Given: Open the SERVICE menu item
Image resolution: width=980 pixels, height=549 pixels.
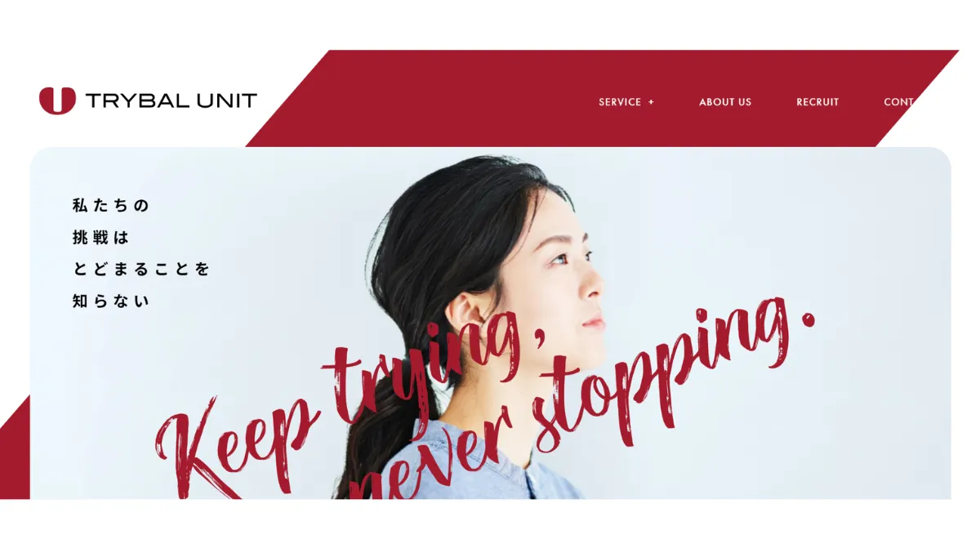Looking at the screenshot, I should (620, 102).
